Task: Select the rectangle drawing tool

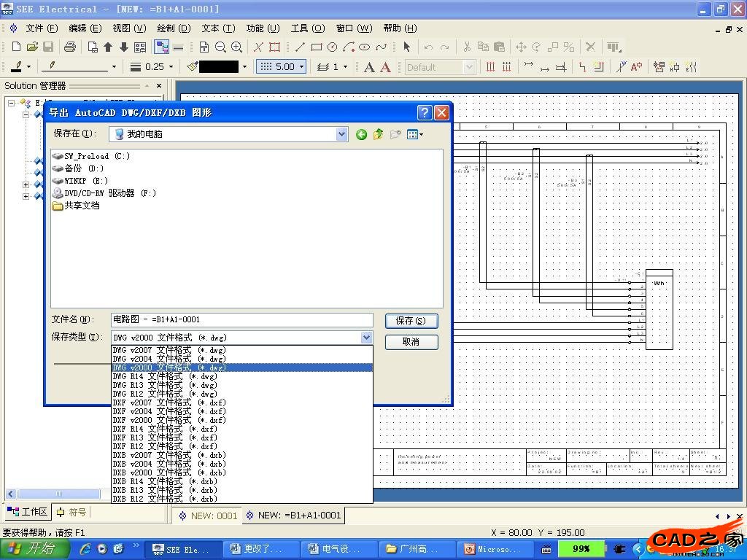Action: pos(316,47)
